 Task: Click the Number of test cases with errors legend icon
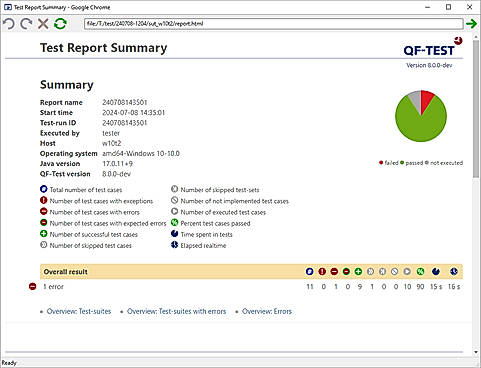pos(44,211)
